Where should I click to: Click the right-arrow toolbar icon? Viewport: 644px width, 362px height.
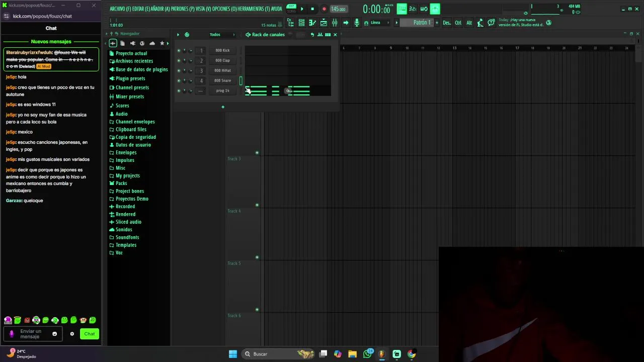[346, 23]
